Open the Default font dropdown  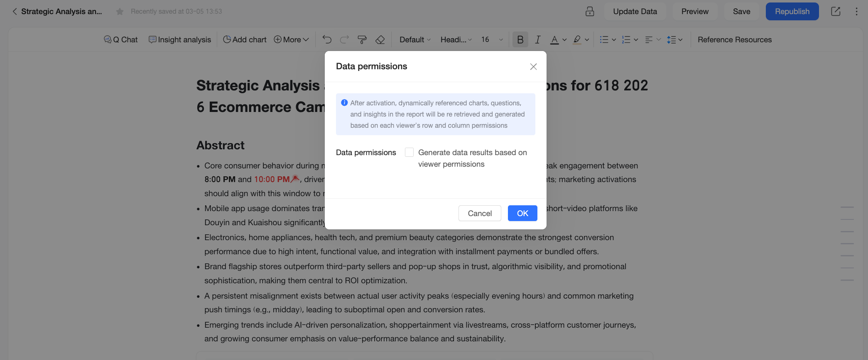[415, 39]
